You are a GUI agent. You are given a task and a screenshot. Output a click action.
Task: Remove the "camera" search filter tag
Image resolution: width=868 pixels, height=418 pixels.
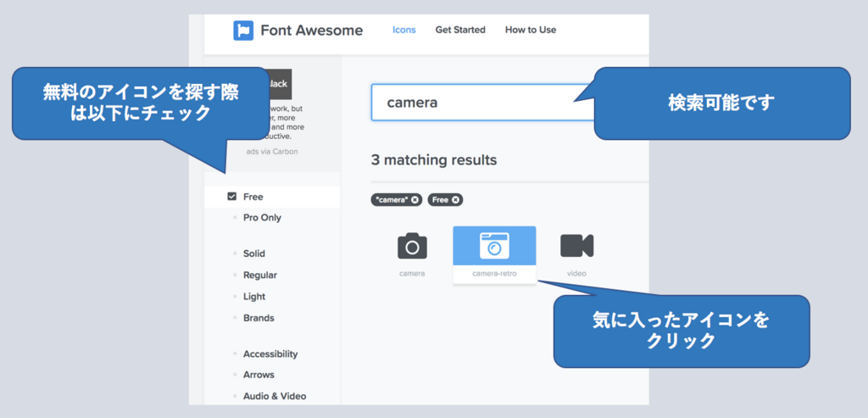[x=415, y=200]
